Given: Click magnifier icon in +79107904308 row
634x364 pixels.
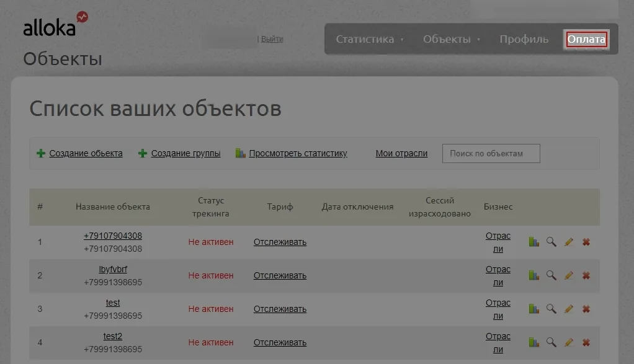Looking at the screenshot, I should click(x=551, y=242).
